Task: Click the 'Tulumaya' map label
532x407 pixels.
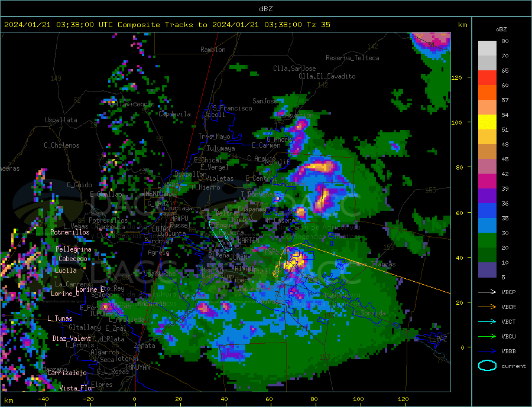Action: click(x=221, y=148)
